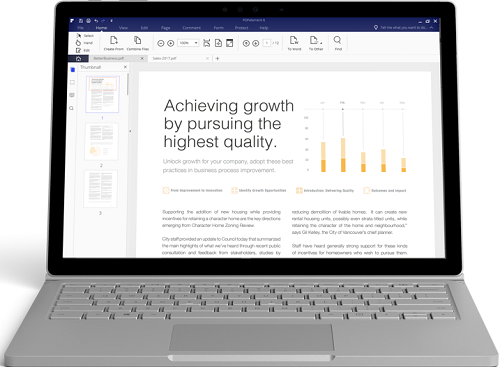This screenshot has height=367, width=500.
Task: Click the Home start page icon
Action: coord(78,59)
